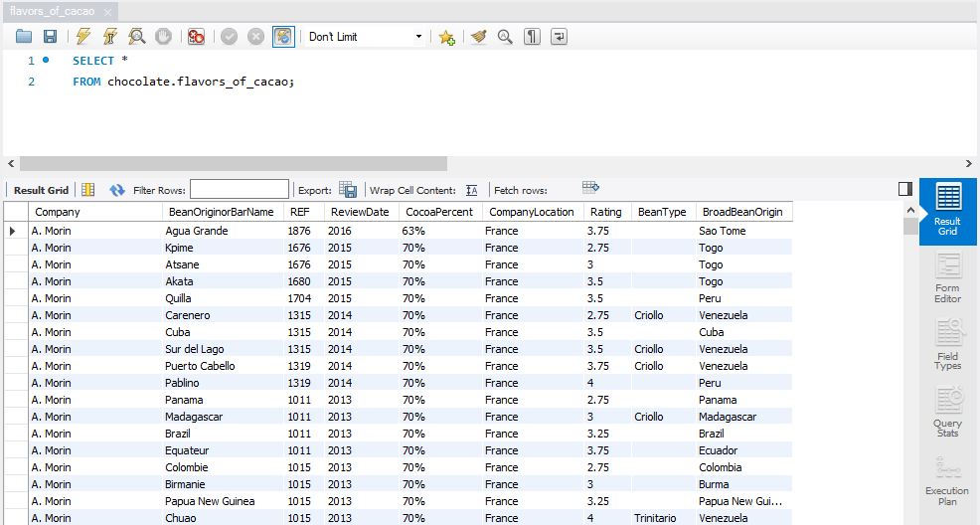Save the script with the floppy disk icon
This screenshot has height=525, width=980.
coord(50,37)
